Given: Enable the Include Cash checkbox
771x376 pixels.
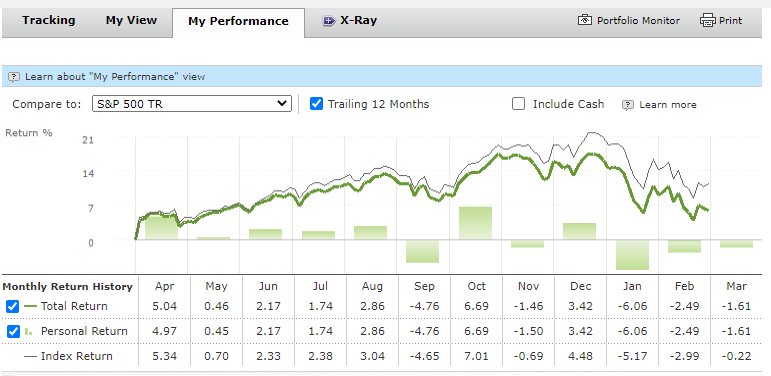Looking at the screenshot, I should coord(518,104).
